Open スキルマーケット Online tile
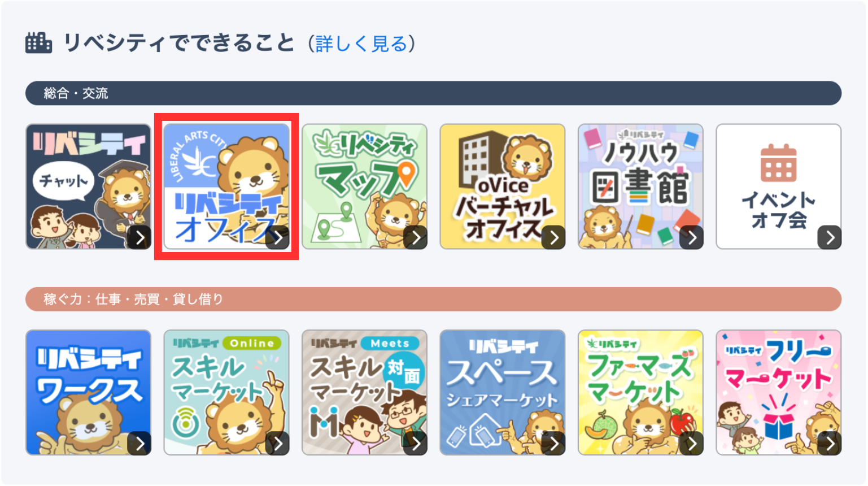 226,393
